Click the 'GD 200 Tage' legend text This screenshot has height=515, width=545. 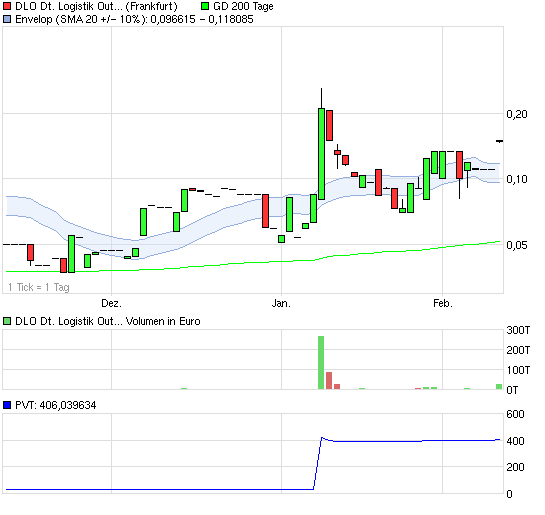pyautogui.click(x=243, y=6)
